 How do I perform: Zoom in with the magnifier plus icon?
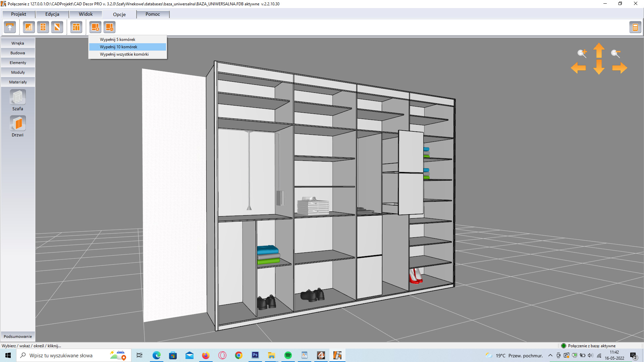582,53
